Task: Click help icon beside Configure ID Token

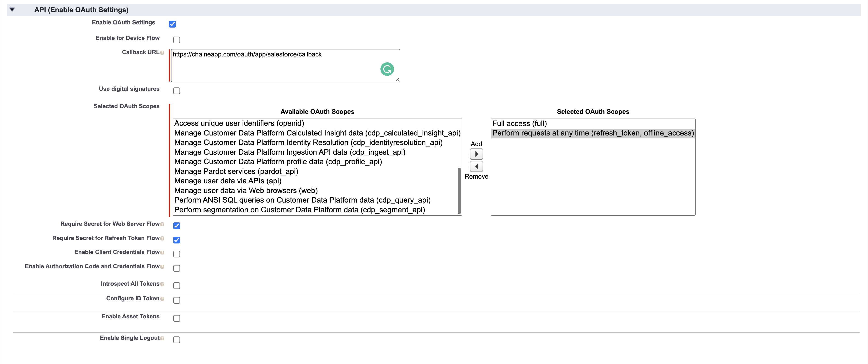Action: 162,299
